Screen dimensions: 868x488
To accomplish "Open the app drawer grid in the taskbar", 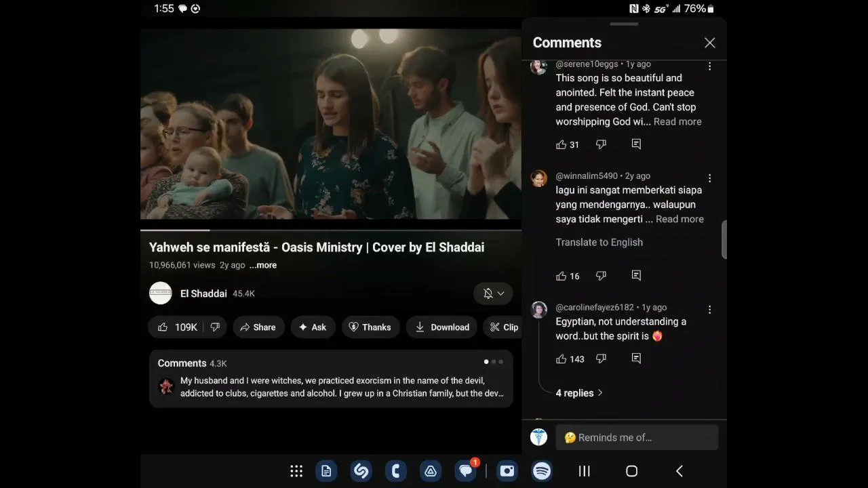I will pyautogui.click(x=296, y=471).
